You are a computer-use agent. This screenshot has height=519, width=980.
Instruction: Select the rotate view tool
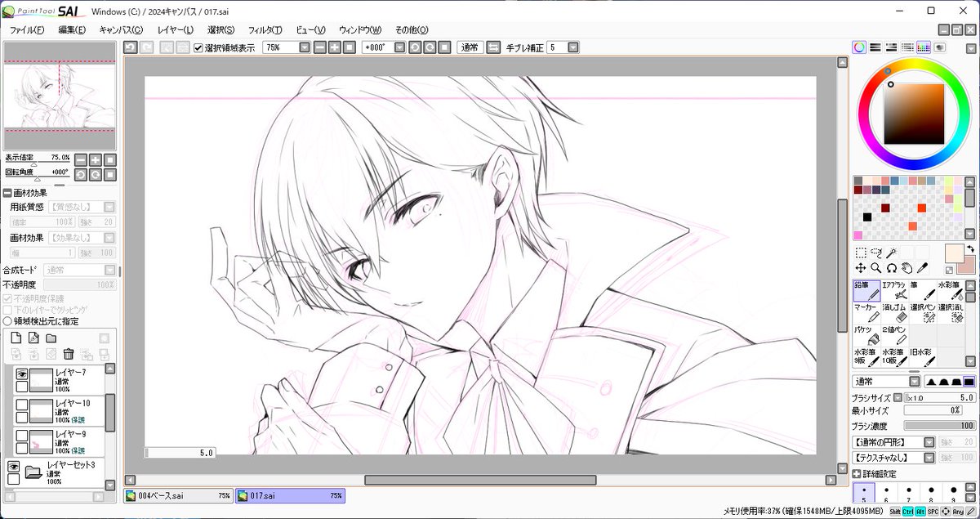tap(892, 268)
